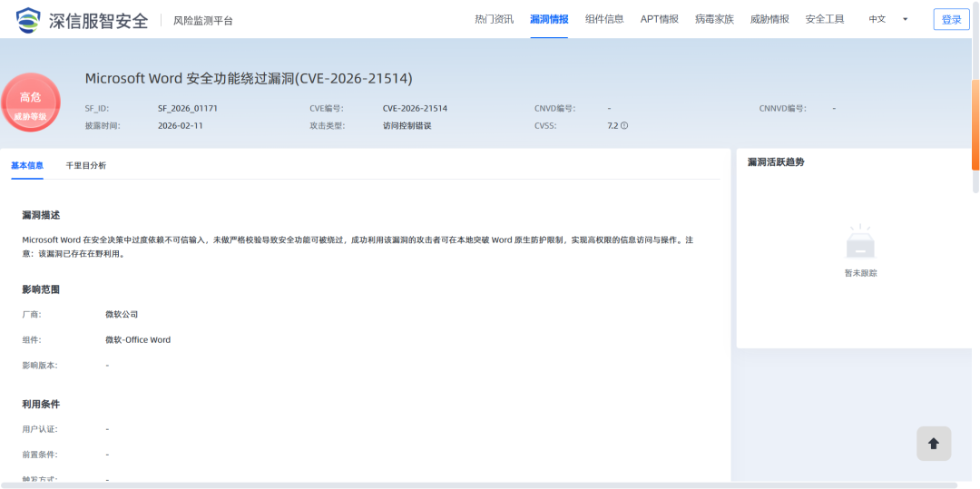
Task: Switch to the 基本信息 tab
Action: [27, 165]
